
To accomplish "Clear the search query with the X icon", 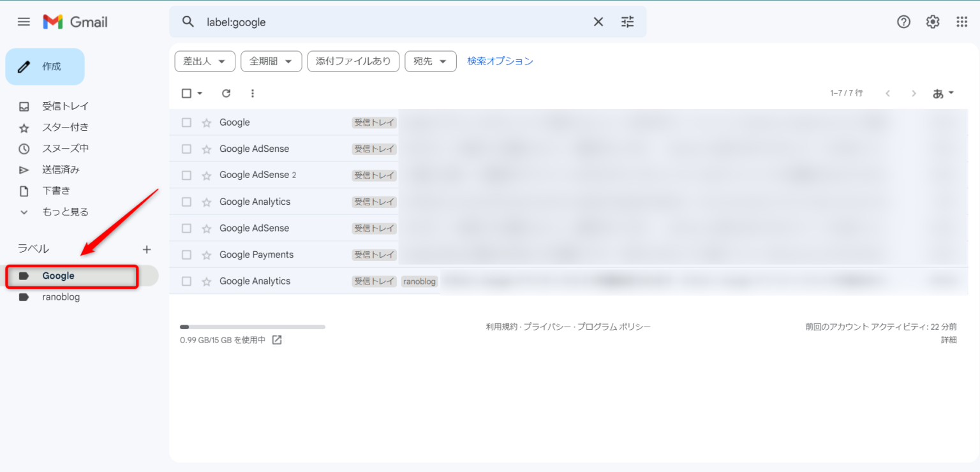I will [598, 21].
